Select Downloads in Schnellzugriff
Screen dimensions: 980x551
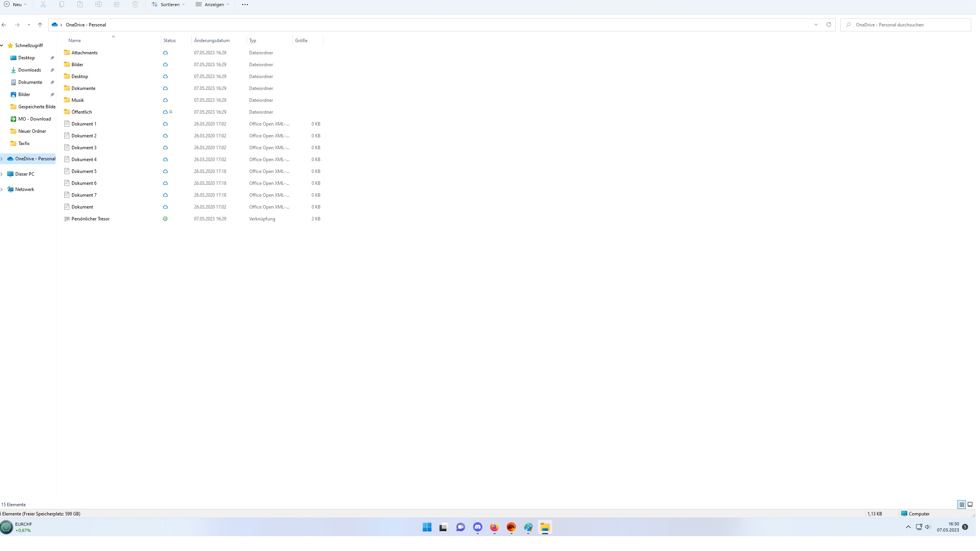point(29,70)
